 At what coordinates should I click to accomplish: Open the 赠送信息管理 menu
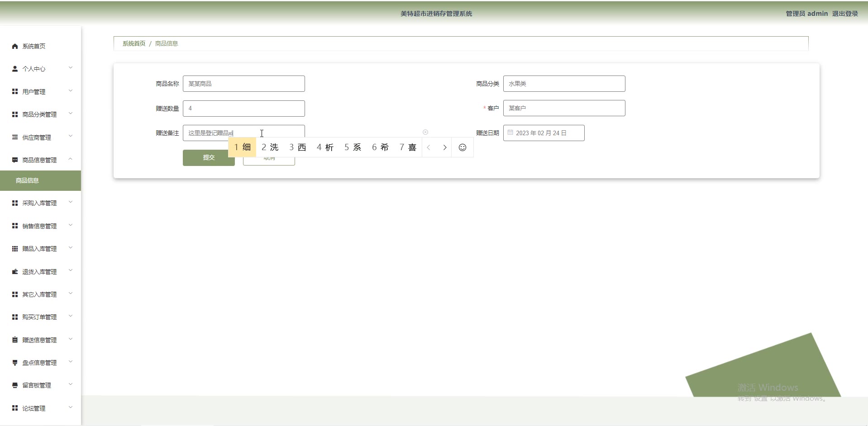40,340
